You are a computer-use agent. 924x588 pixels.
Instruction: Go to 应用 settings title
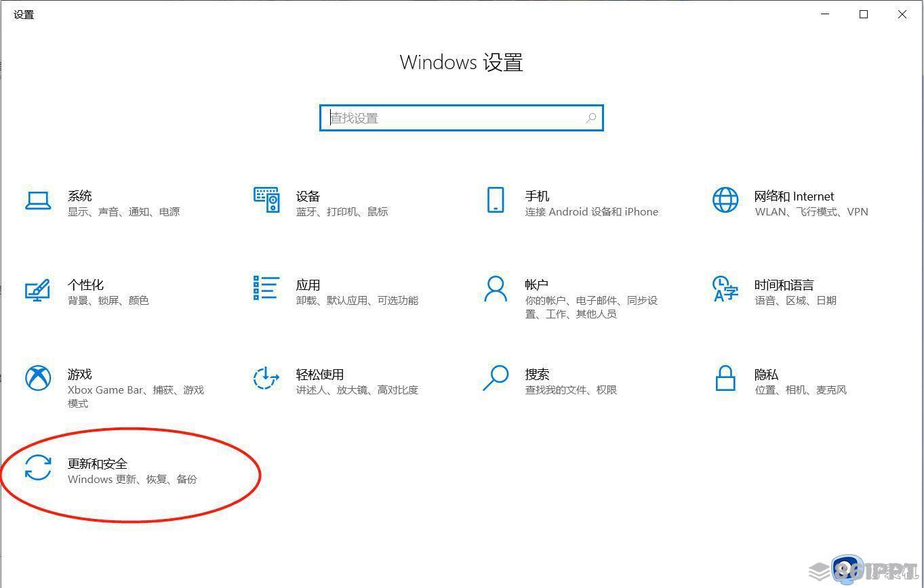(x=308, y=285)
